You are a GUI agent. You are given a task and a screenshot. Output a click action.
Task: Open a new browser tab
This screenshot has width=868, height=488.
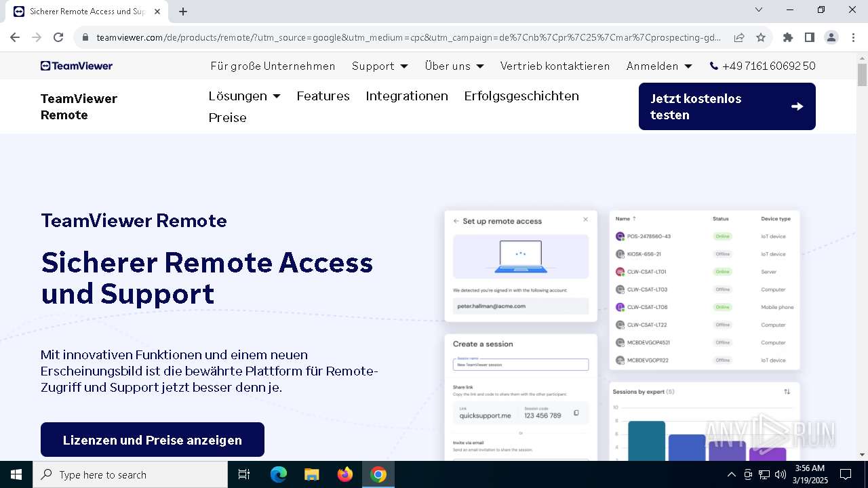click(183, 12)
